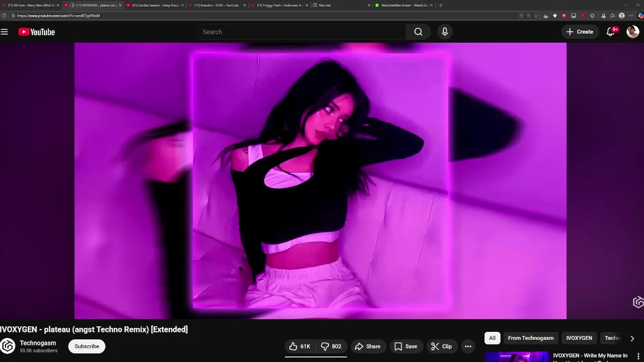Open browser settings ellipsis menu
Image resolution: width=644 pixels, height=362 pixels.
point(631,16)
